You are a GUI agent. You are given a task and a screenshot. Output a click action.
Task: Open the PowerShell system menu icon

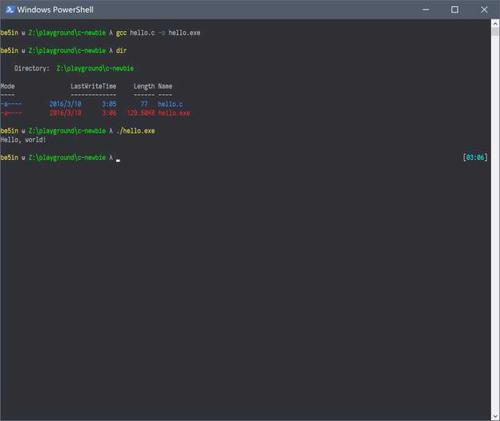(x=10, y=10)
